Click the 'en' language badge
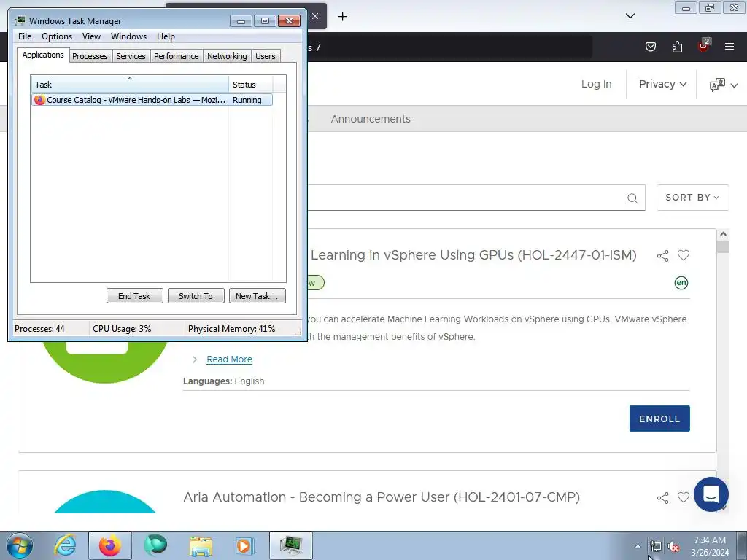This screenshot has width=747, height=560. coord(681,283)
